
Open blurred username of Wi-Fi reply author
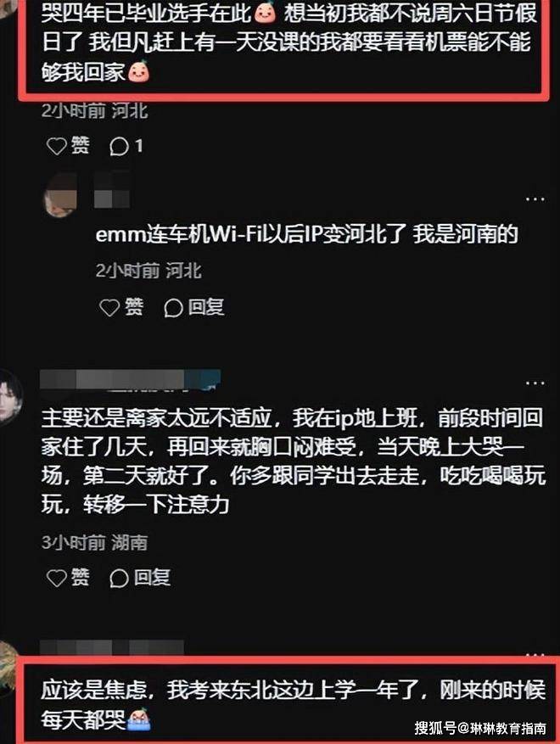pos(112,190)
